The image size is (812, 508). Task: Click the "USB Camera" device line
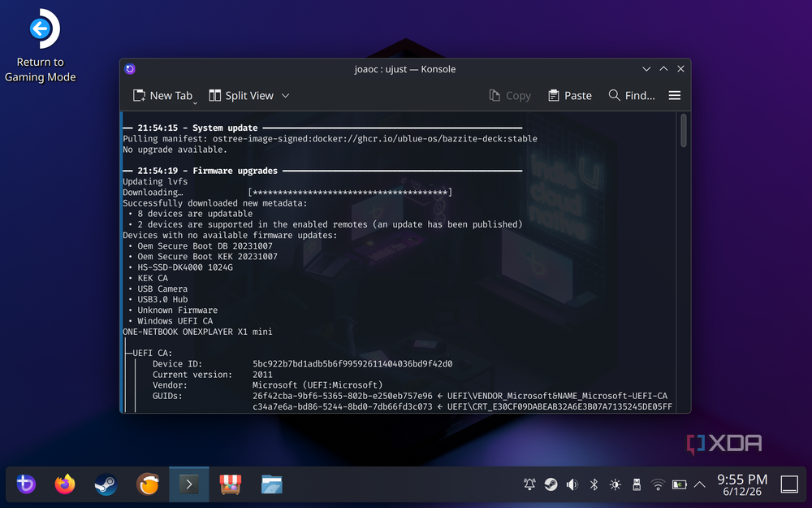pos(162,289)
